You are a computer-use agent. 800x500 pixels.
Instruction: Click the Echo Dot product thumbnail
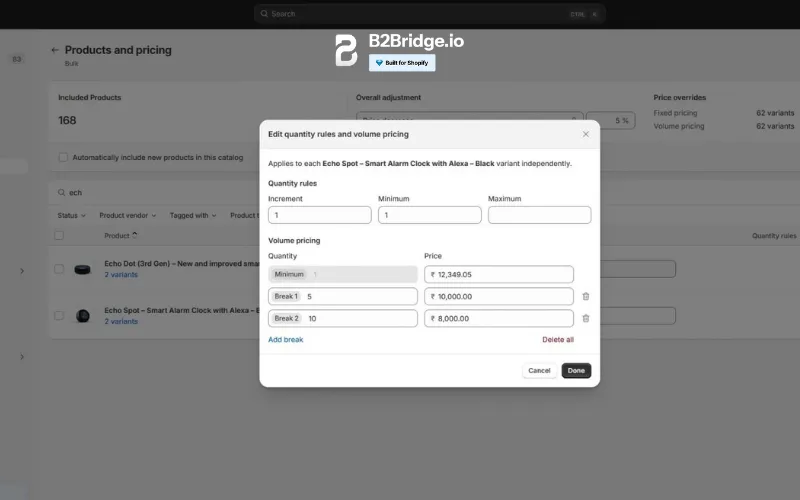point(83,269)
